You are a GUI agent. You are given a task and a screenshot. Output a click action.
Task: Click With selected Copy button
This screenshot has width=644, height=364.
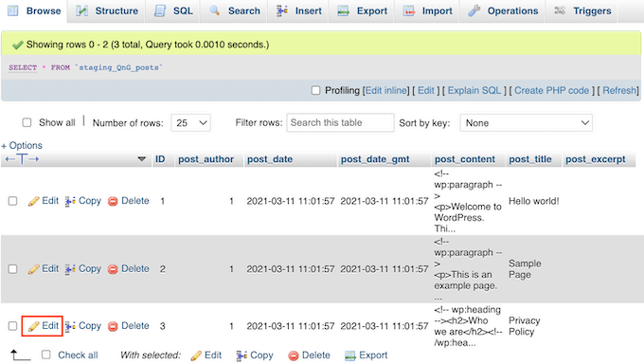(x=255, y=355)
